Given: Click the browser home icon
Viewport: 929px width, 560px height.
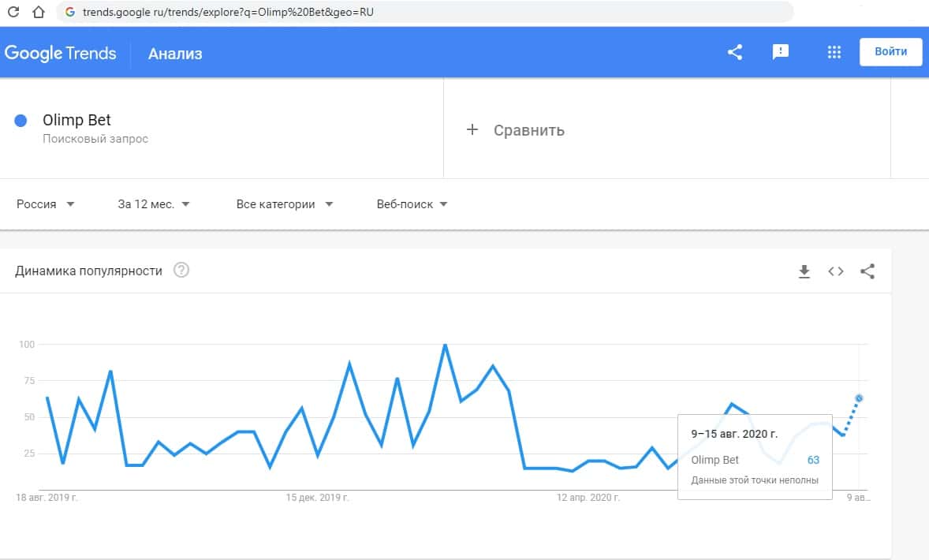Looking at the screenshot, I should click(x=38, y=13).
